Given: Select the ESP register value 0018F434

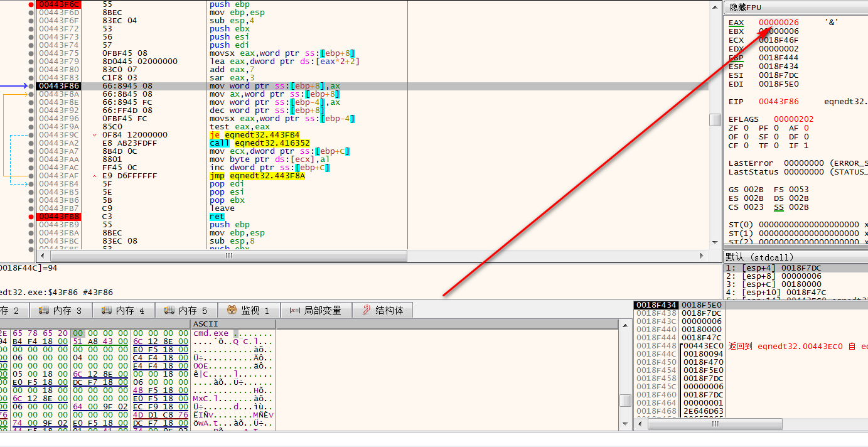Looking at the screenshot, I should (x=779, y=67).
